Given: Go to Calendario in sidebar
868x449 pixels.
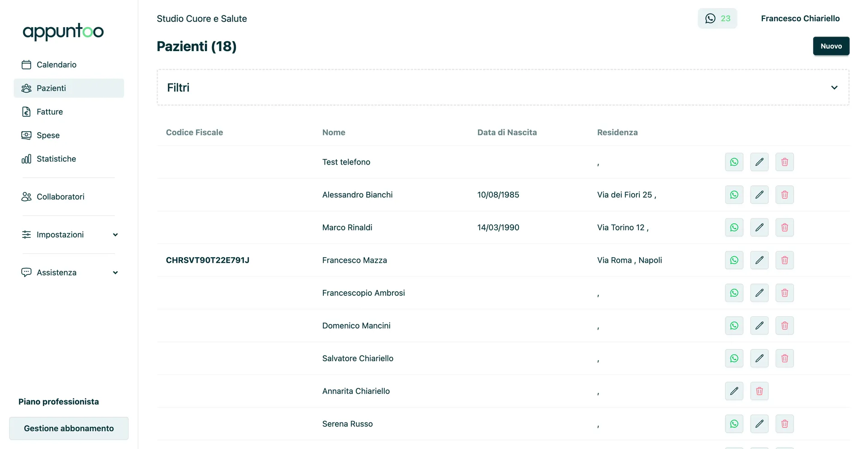Looking at the screenshot, I should (57, 65).
